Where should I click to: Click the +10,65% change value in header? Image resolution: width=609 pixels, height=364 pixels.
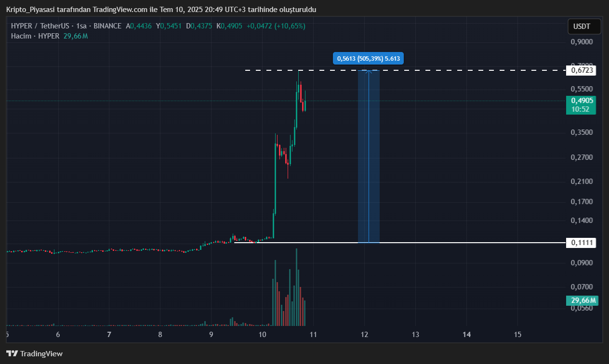pyautogui.click(x=290, y=26)
